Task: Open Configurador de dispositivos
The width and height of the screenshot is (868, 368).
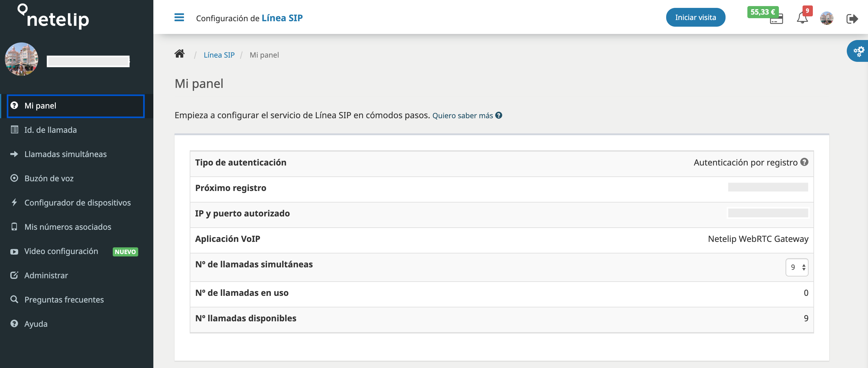Action: coord(78,202)
